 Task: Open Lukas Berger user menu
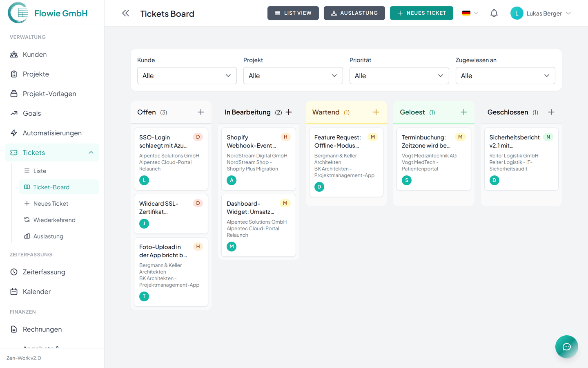click(541, 13)
